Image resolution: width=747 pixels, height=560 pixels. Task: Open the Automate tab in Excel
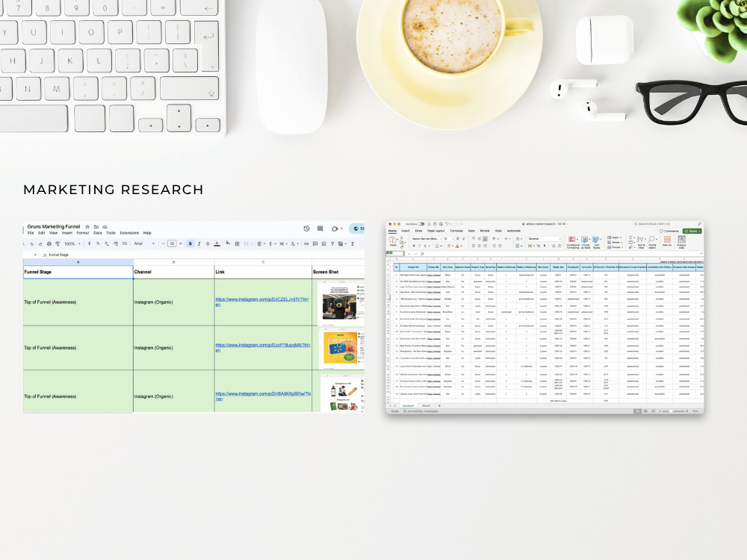pyautogui.click(x=514, y=231)
